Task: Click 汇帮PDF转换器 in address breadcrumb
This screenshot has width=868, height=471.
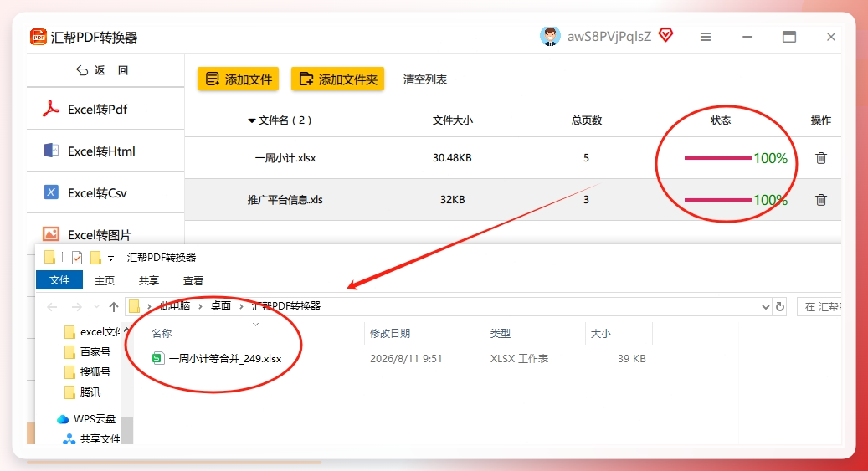Action: pyautogui.click(x=285, y=306)
